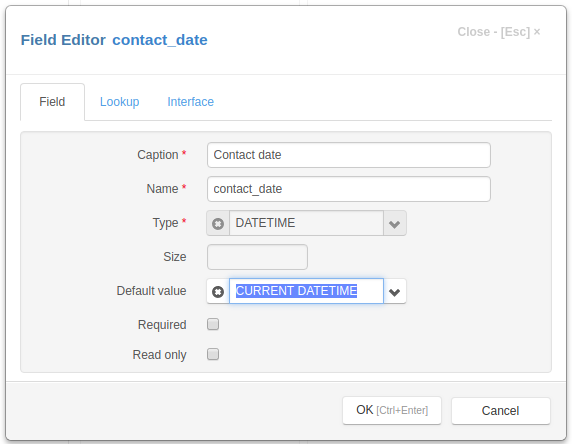This screenshot has height=444, width=572.
Task: Click the Default value label
Action: tap(151, 291)
